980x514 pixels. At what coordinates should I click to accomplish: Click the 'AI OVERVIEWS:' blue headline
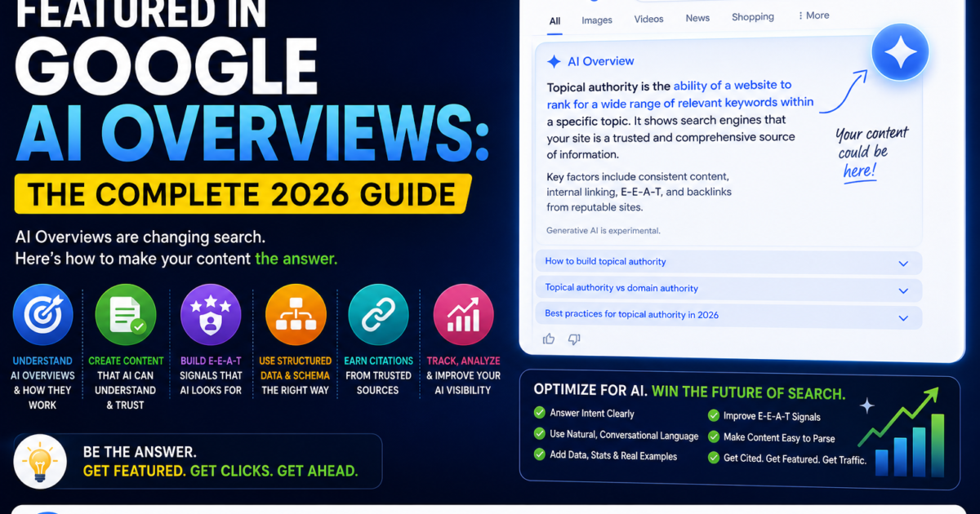click(253, 135)
